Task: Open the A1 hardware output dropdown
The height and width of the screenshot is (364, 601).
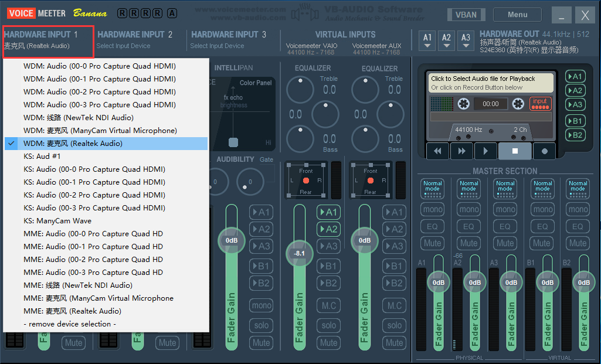Action: 427,40
